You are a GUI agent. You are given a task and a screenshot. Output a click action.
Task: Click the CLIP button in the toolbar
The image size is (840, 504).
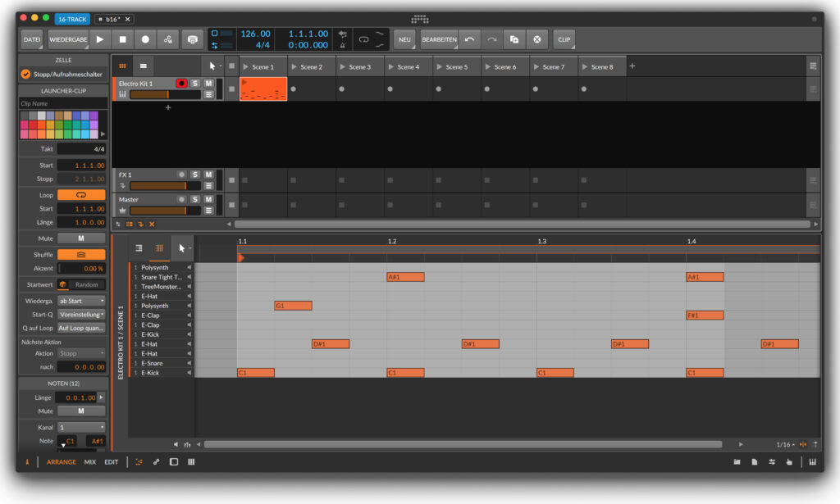[564, 39]
